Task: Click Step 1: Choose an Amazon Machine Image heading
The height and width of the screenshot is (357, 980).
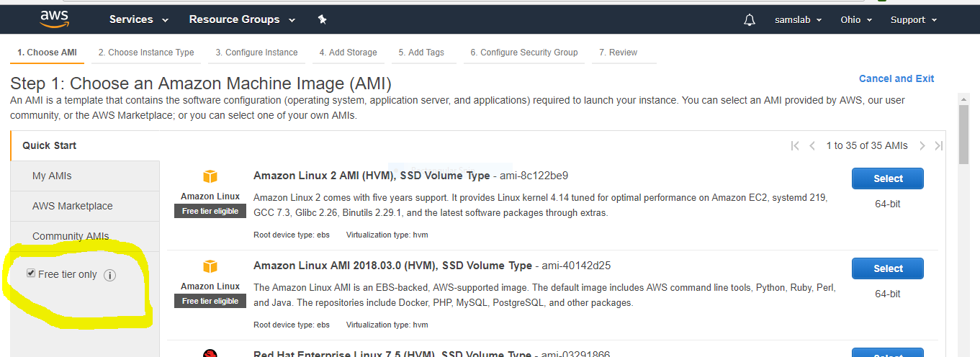Action: click(x=201, y=83)
